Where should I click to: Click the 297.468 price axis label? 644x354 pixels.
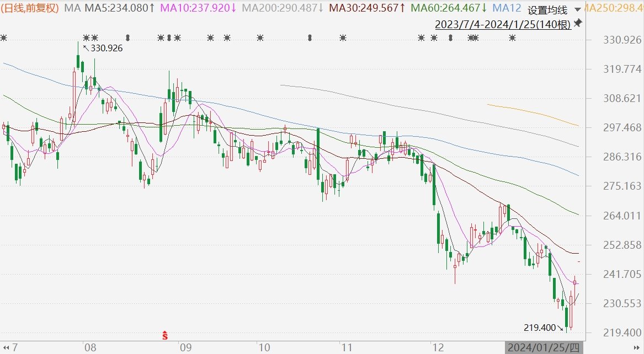click(622, 127)
